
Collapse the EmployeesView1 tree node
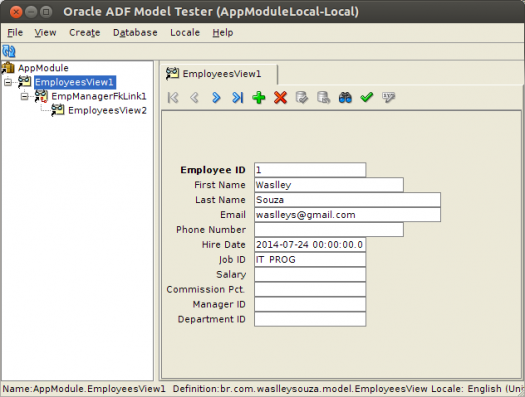click(x=8, y=82)
